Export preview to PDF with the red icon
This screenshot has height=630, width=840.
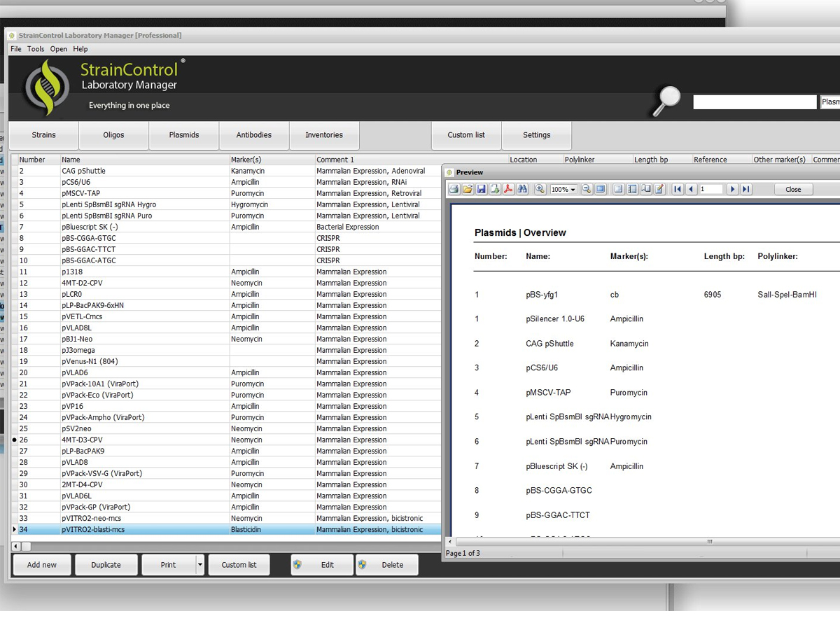[x=509, y=190]
